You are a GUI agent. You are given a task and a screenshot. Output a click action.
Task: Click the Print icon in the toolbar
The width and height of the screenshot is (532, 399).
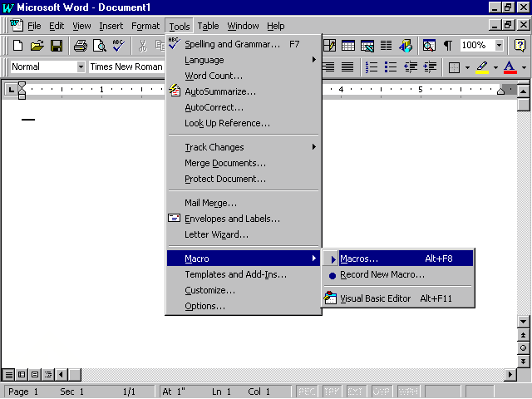click(x=81, y=46)
